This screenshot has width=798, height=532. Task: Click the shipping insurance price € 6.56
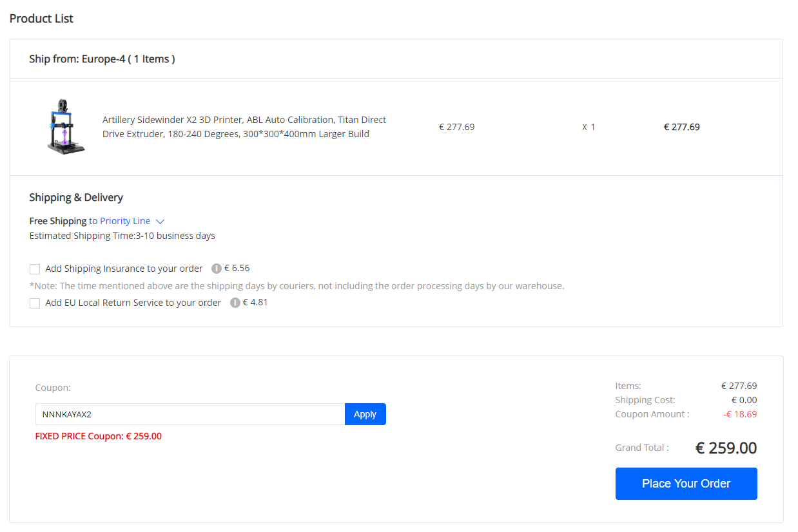point(237,268)
